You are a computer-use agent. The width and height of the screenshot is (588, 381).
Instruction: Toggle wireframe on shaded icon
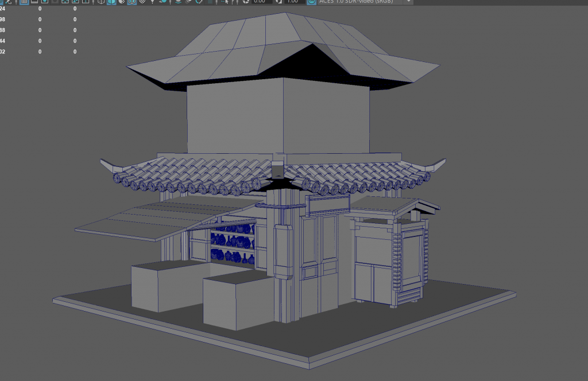pos(132,2)
